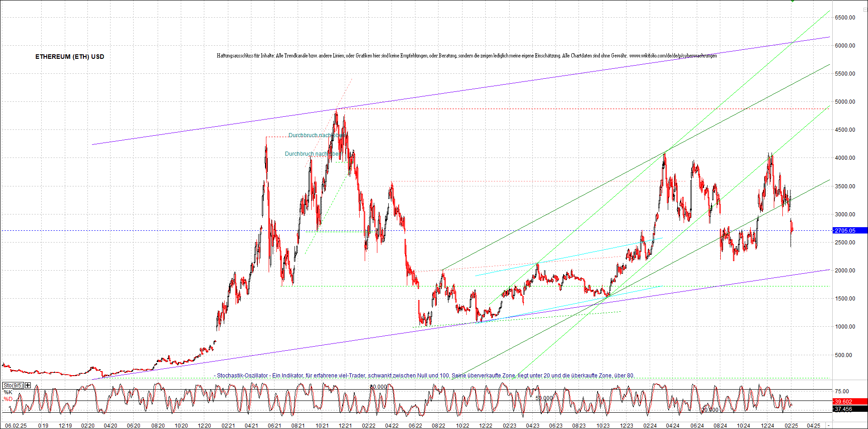Screen dimensions: 868x429
Task: Select the blue 2705.05 price marker
Action: [845, 231]
